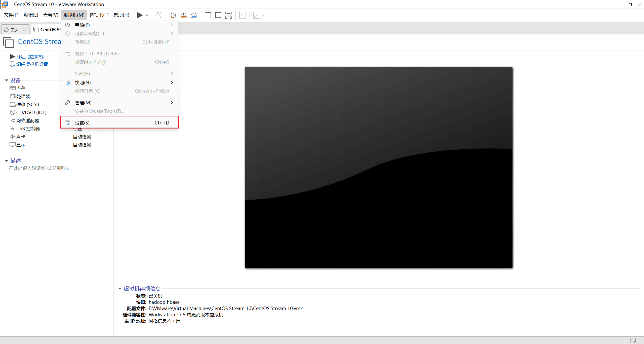
Task: Select the 硬盘 (SCSI) device row
Action: click(x=24, y=104)
